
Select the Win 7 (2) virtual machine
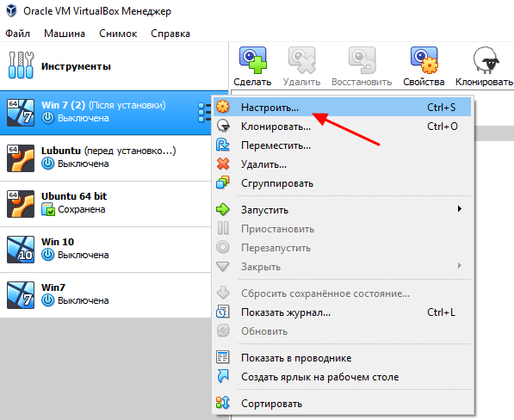tap(106, 113)
